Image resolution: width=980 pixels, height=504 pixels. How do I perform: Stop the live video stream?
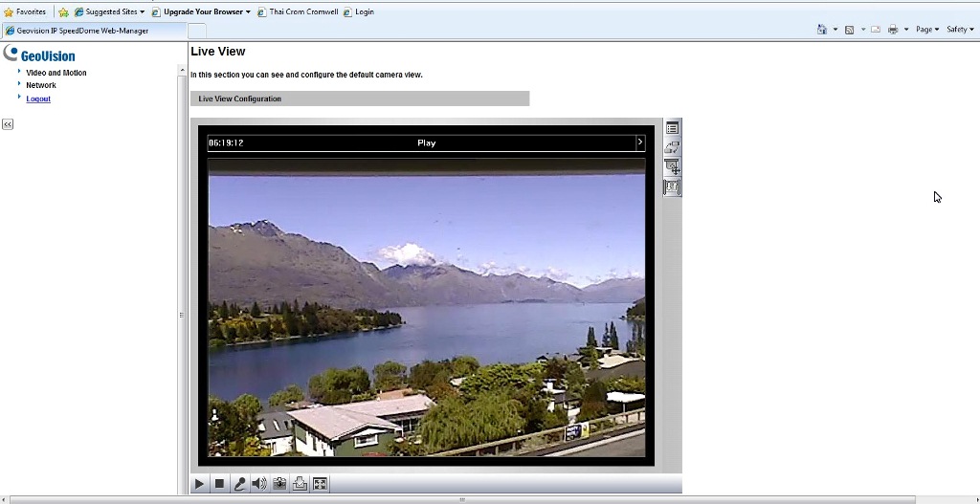(x=219, y=484)
